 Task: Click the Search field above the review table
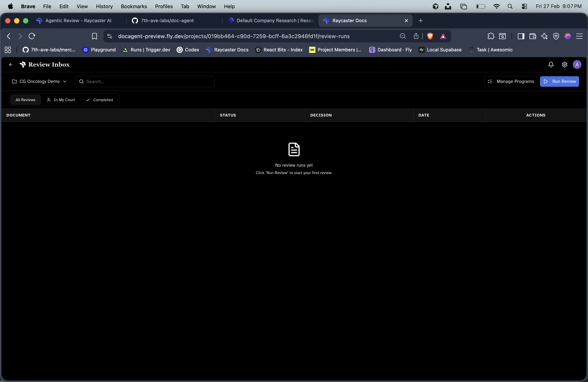click(145, 81)
